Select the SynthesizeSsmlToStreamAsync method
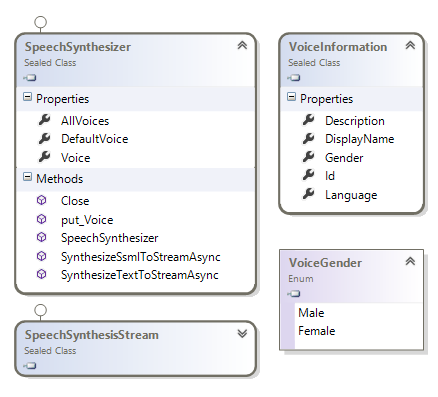This screenshot has height=397, width=438. click(x=141, y=257)
